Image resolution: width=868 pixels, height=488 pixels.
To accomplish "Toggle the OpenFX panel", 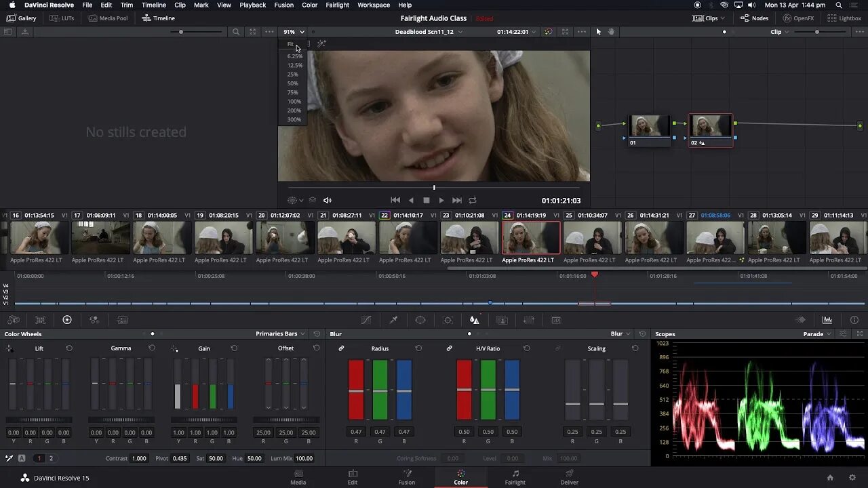I will (x=798, y=18).
